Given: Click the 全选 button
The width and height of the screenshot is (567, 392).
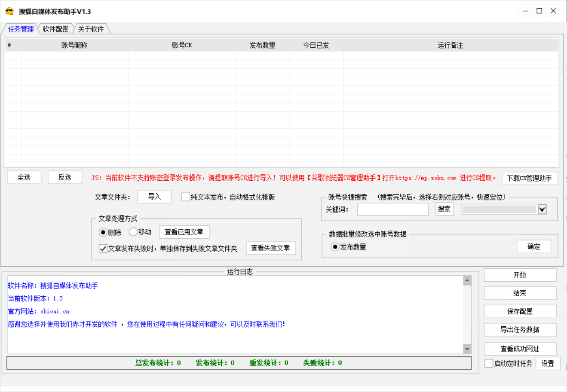Looking at the screenshot, I should (x=24, y=177).
